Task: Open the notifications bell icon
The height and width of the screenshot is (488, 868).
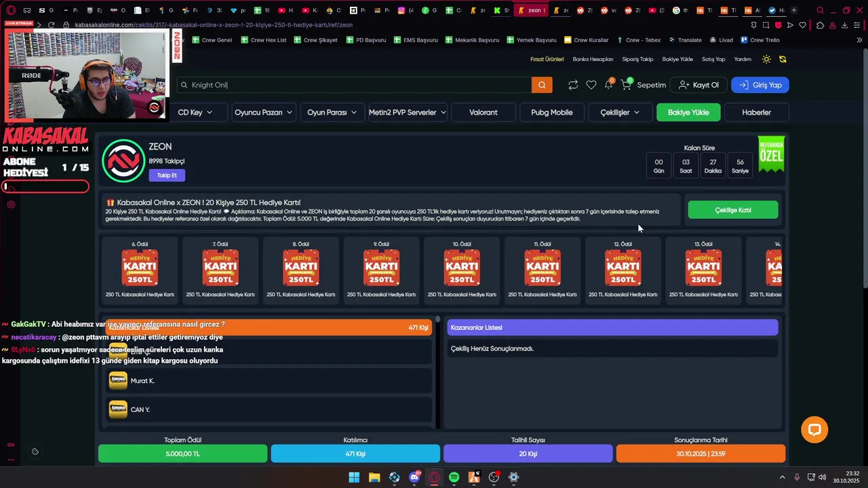Action: (x=609, y=84)
